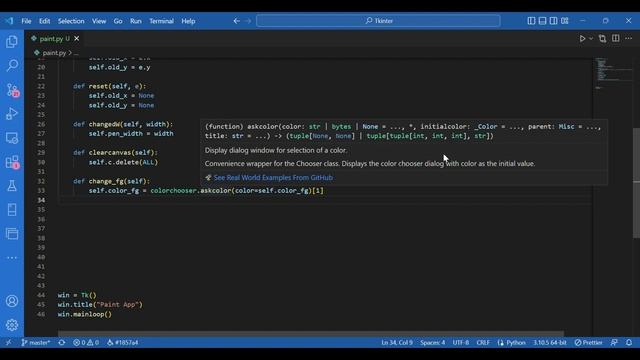
Task: Click the colorchooser.askcolor code on line 33
Action: [191, 191]
